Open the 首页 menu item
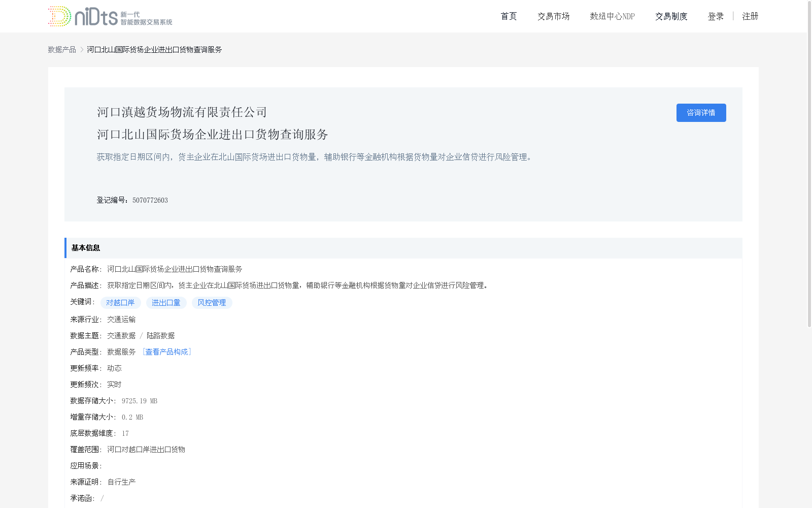This screenshot has width=812, height=508. click(x=509, y=16)
